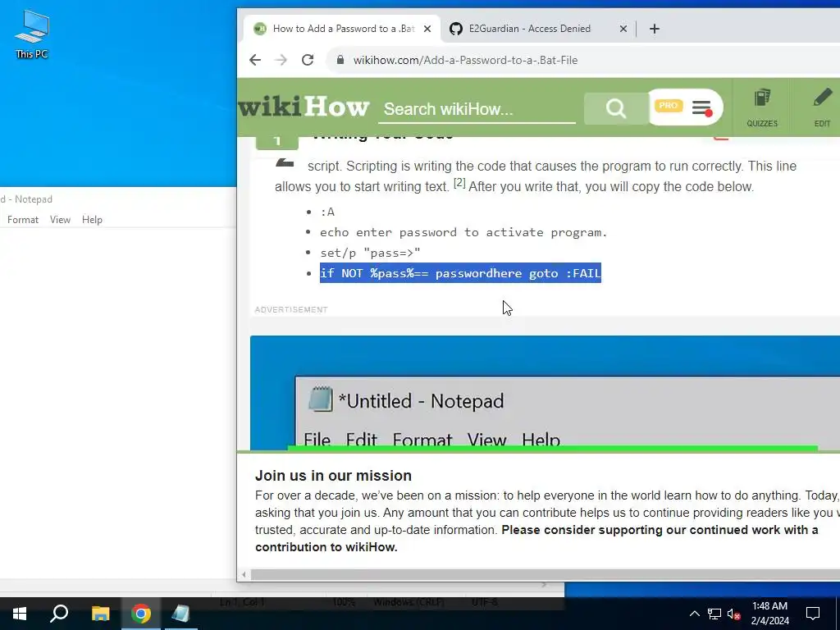The height and width of the screenshot is (630, 840).
Task: Click the horizontal scrollbar left arrow
Action: [244, 575]
